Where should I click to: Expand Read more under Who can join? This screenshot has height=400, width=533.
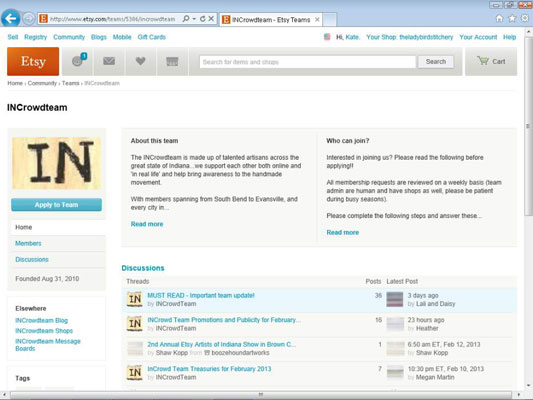click(343, 232)
